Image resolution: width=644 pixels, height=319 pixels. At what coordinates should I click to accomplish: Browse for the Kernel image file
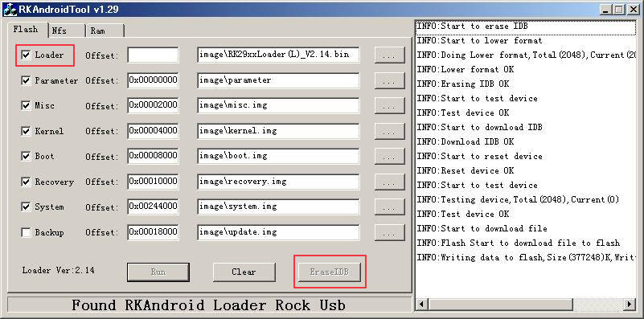coord(389,132)
